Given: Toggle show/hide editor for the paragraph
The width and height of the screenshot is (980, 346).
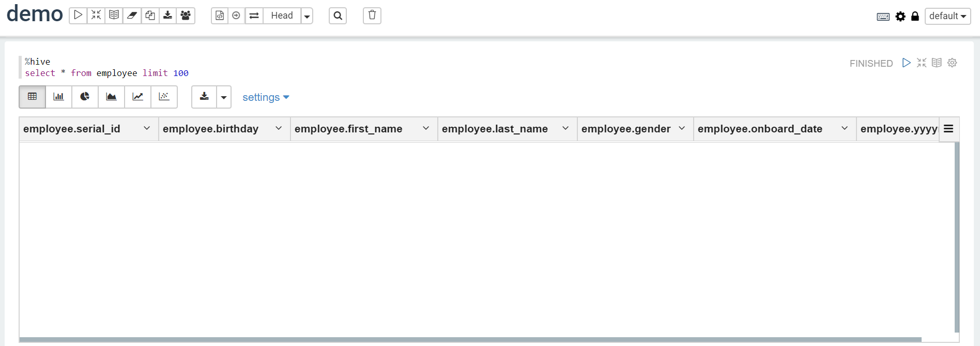Looking at the screenshot, I should 922,63.
